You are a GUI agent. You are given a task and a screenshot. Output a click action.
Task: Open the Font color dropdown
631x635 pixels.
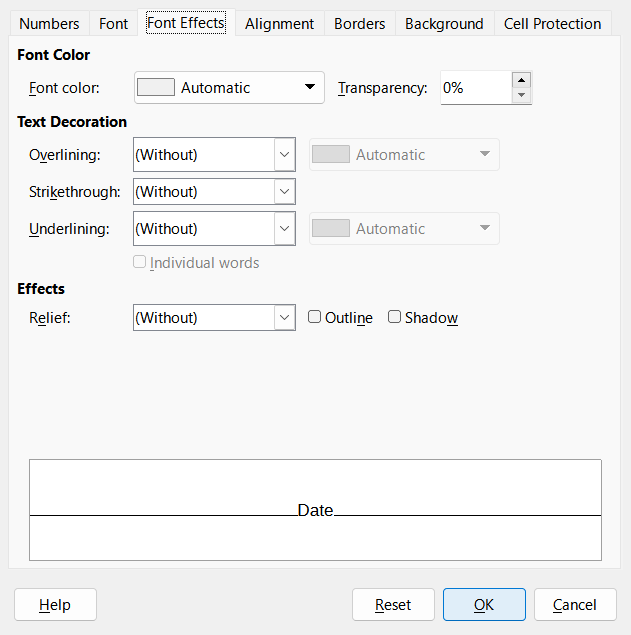pyautogui.click(x=229, y=87)
